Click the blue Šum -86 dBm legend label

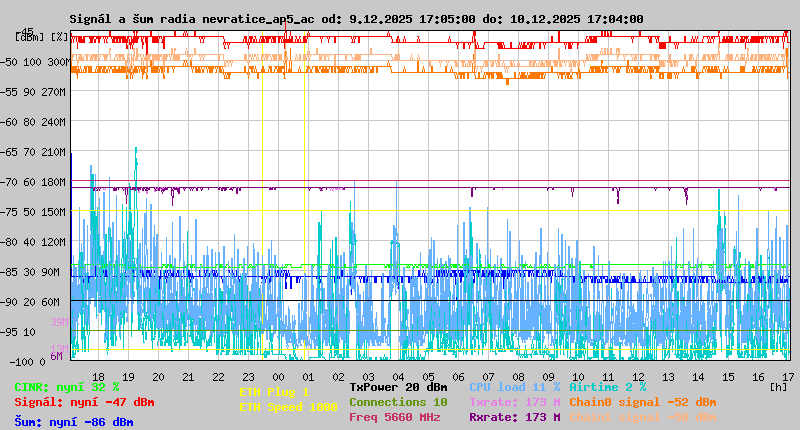(x=74, y=422)
